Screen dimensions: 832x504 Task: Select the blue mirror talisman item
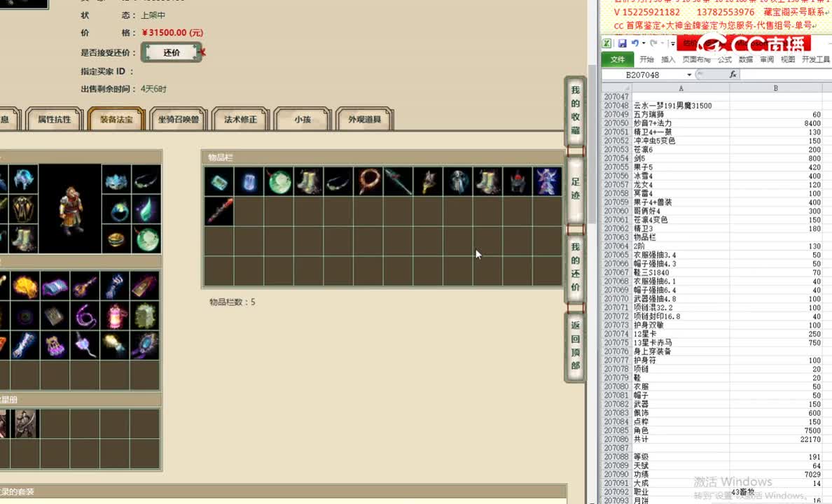[x=144, y=346]
